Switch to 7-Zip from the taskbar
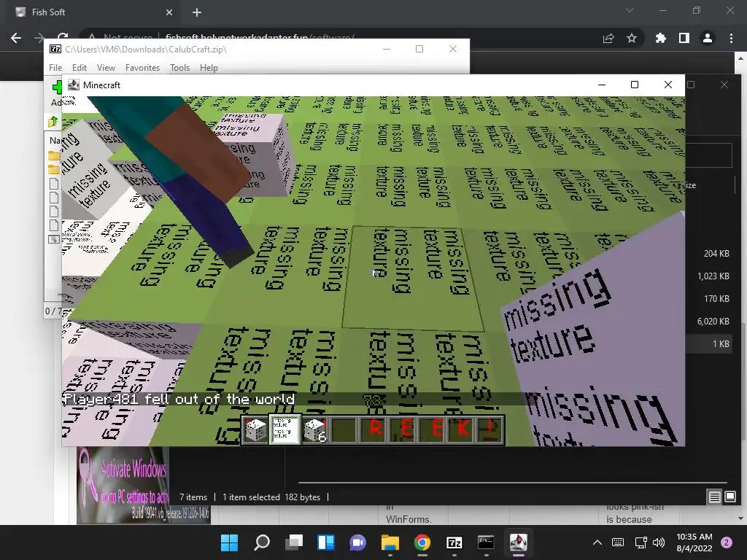The height and width of the screenshot is (560, 747). click(454, 542)
